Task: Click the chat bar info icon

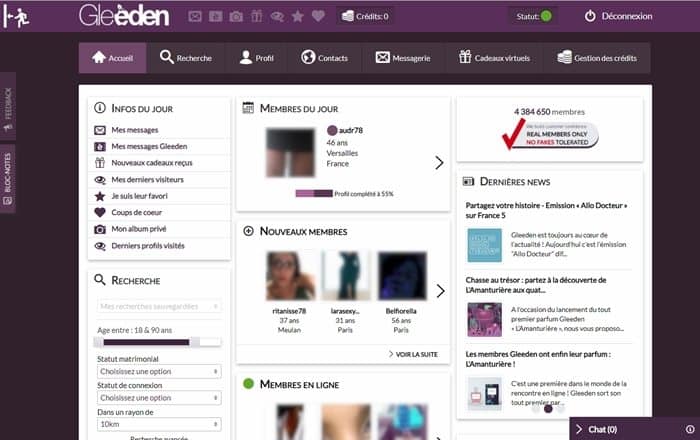Action: [690, 429]
